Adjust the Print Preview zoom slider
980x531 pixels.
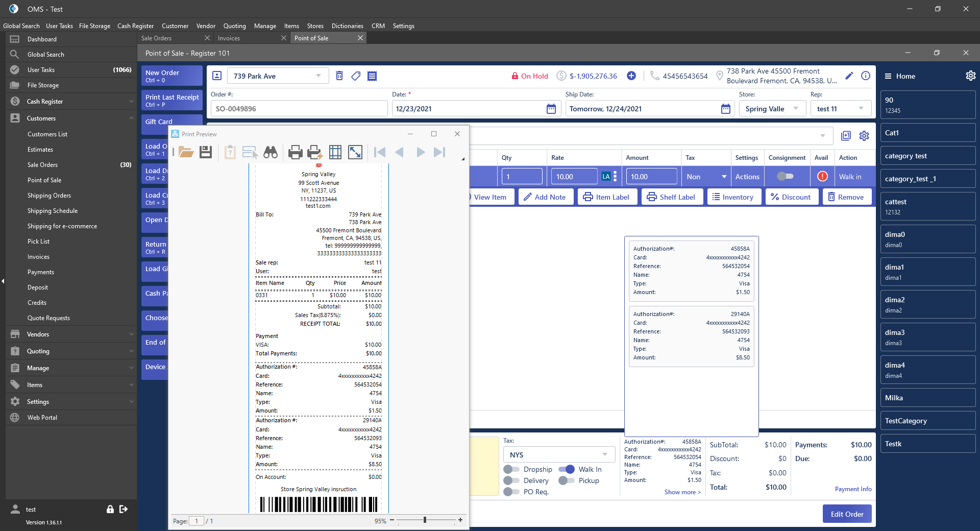(x=425, y=520)
